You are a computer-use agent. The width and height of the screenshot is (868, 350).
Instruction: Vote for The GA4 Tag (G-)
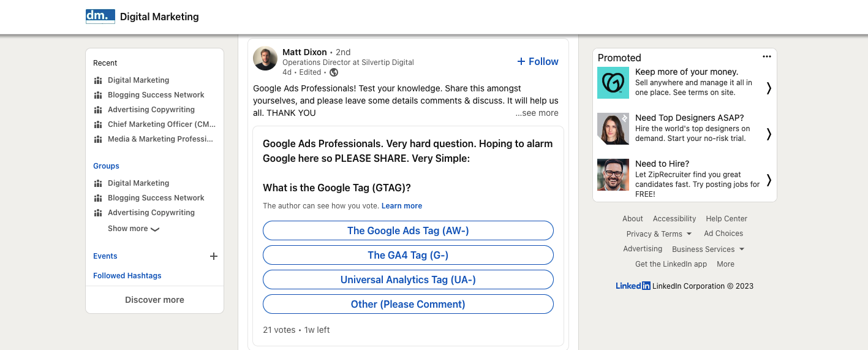pos(408,255)
